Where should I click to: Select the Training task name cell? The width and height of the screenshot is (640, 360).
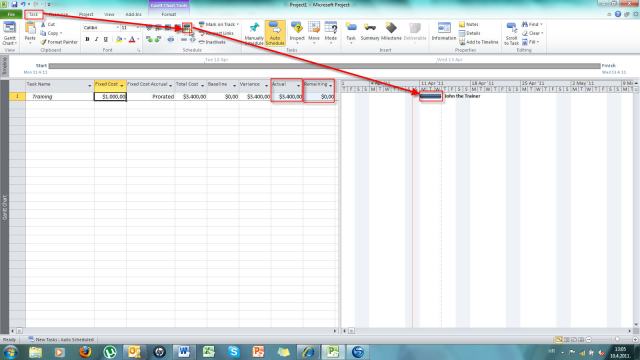click(x=60, y=97)
